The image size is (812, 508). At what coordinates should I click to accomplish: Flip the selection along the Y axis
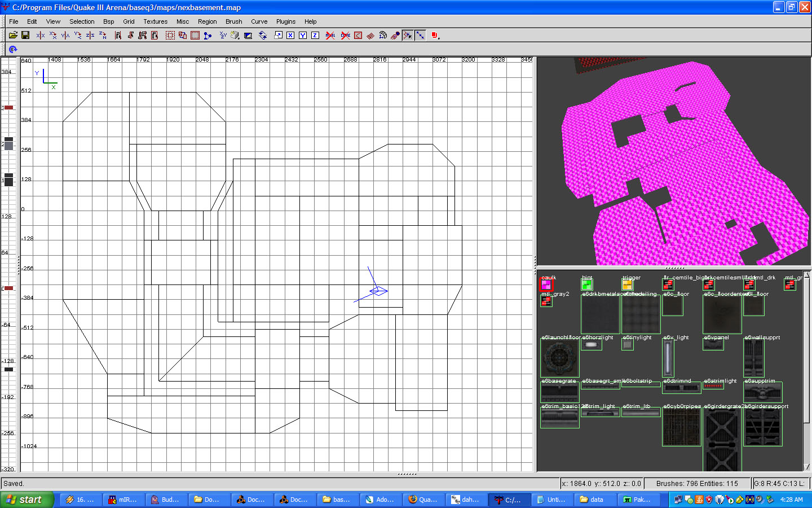click(65, 35)
